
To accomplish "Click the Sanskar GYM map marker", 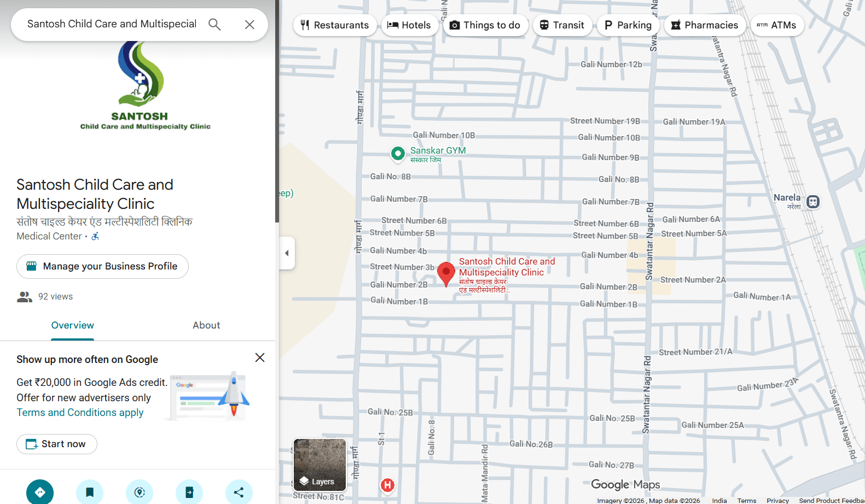I will point(398,154).
